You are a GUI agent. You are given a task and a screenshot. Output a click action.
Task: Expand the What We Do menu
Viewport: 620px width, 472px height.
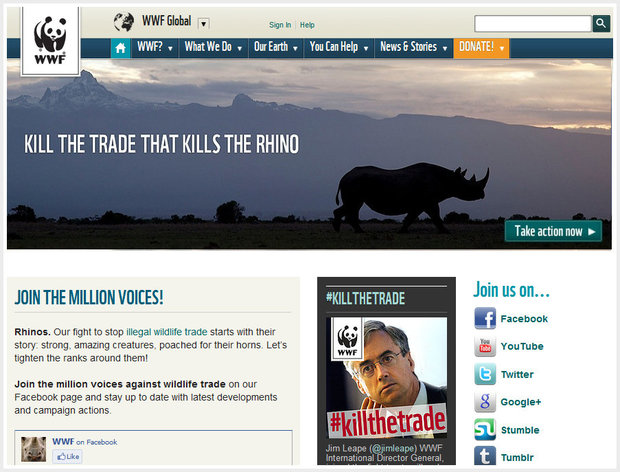pyautogui.click(x=214, y=48)
